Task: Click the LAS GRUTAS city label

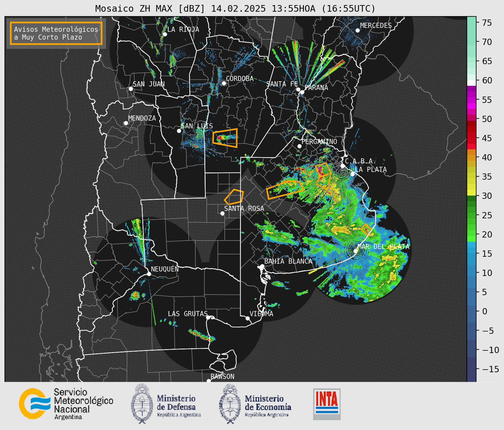Action: (x=188, y=314)
